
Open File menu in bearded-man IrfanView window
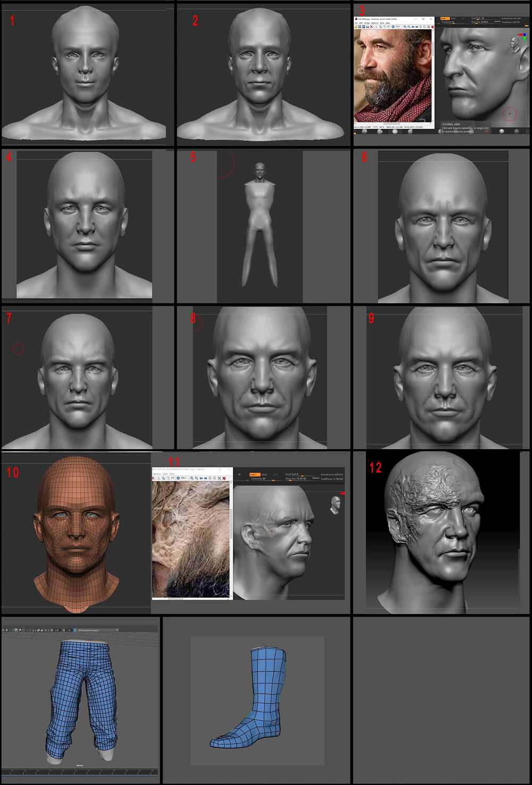point(356,23)
